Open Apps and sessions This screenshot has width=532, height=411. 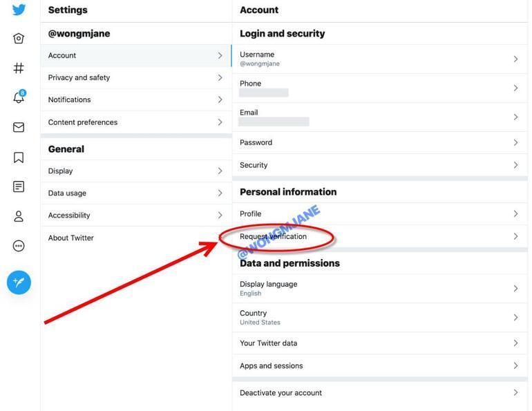coord(272,366)
